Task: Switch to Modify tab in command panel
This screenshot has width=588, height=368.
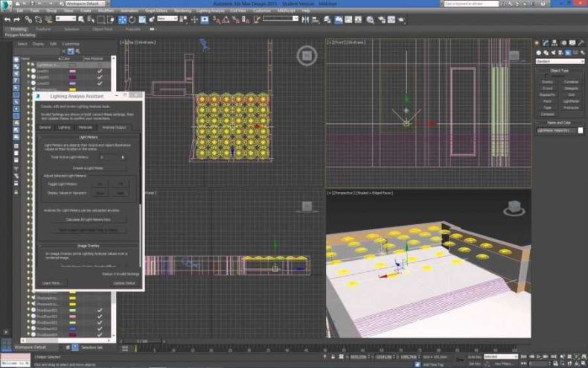Action: click(546, 42)
